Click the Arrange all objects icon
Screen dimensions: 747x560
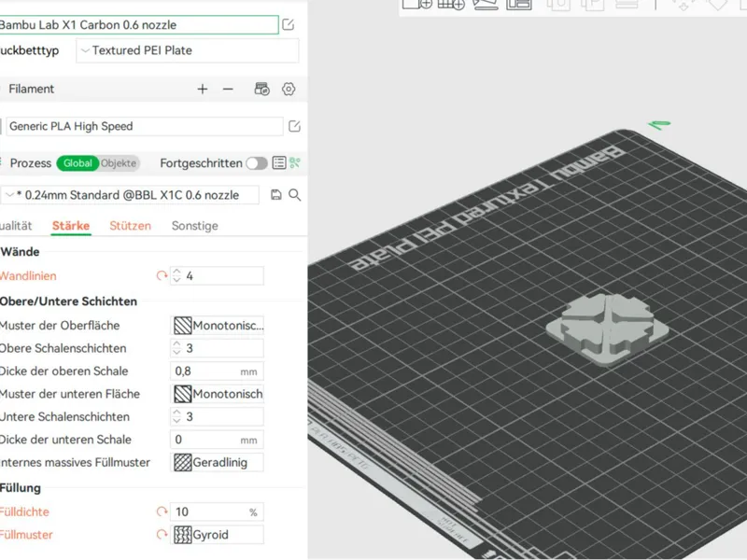[519, 4]
